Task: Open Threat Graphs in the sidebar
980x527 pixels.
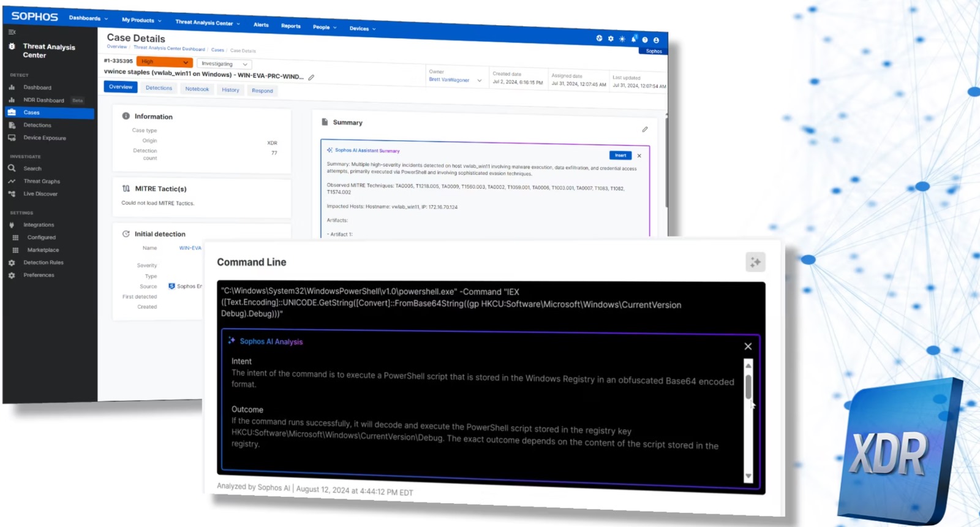Action: 42,181
